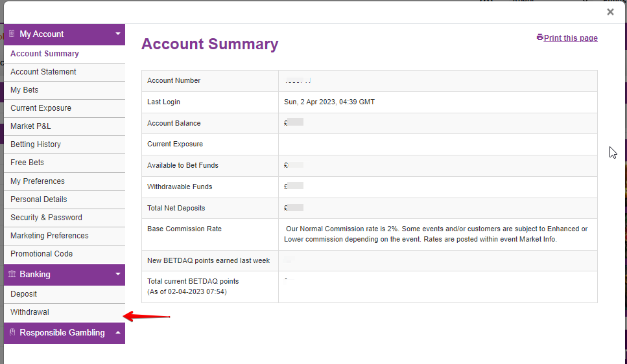Click the Account Number row label
Screen dimensions: 627x364
pos(174,81)
